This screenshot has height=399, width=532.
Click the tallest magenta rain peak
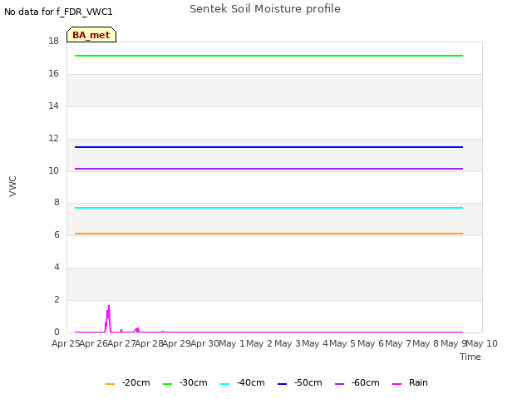pos(109,307)
